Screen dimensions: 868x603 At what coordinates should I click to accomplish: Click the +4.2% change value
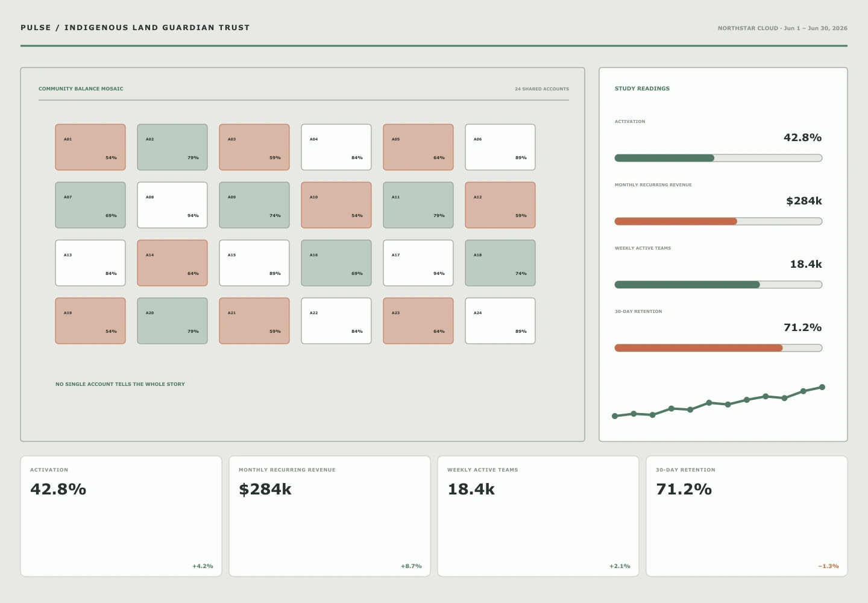(x=203, y=566)
